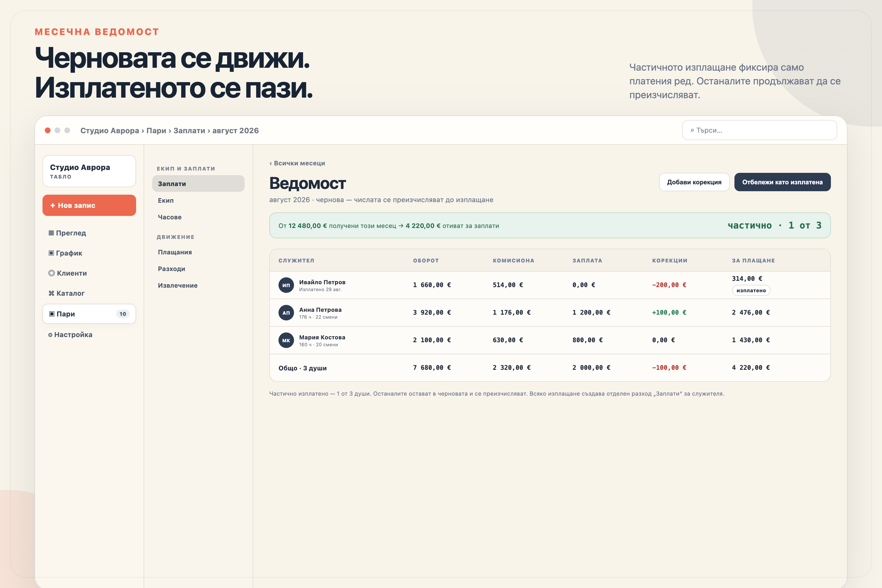Click the +100,00 € correction value

click(x=669, y=312)
